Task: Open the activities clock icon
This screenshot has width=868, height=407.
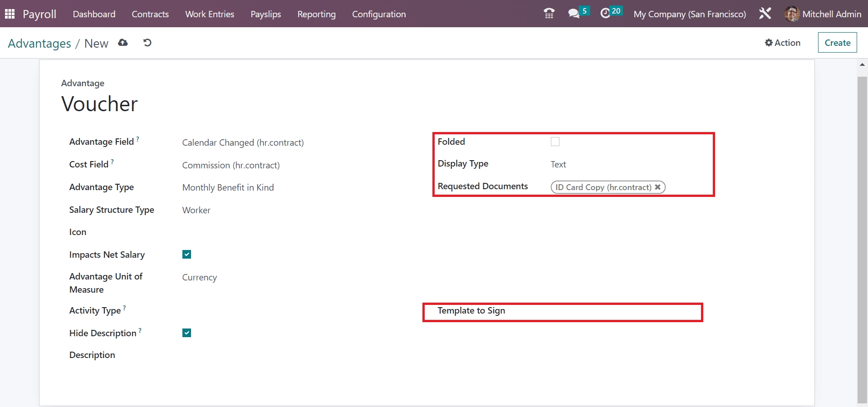Action: point(605,14)
